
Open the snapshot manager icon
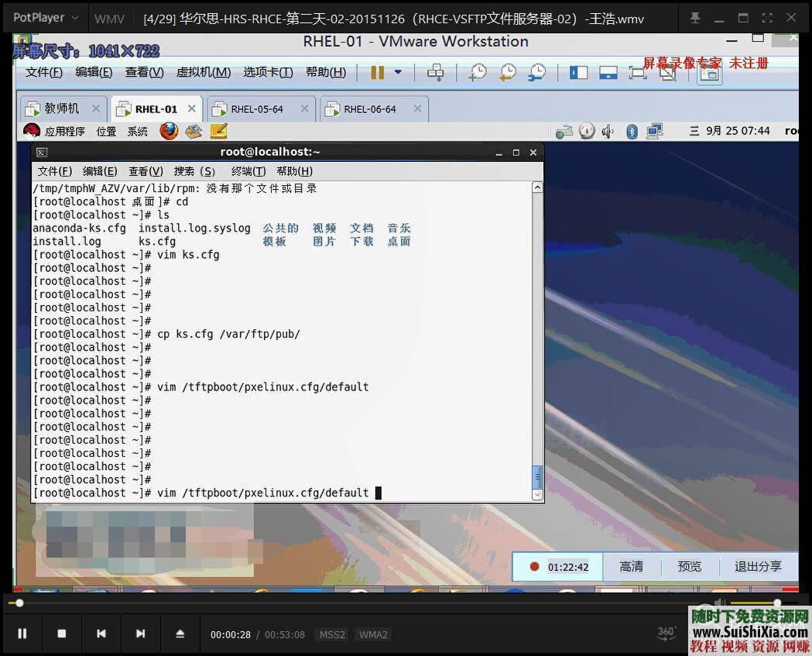tap(537, 73)
